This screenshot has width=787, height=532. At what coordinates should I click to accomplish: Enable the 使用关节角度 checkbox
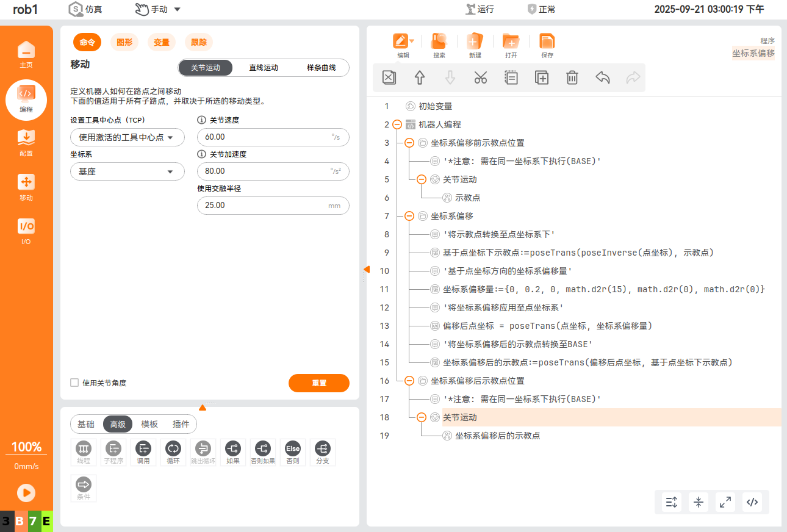75,383
